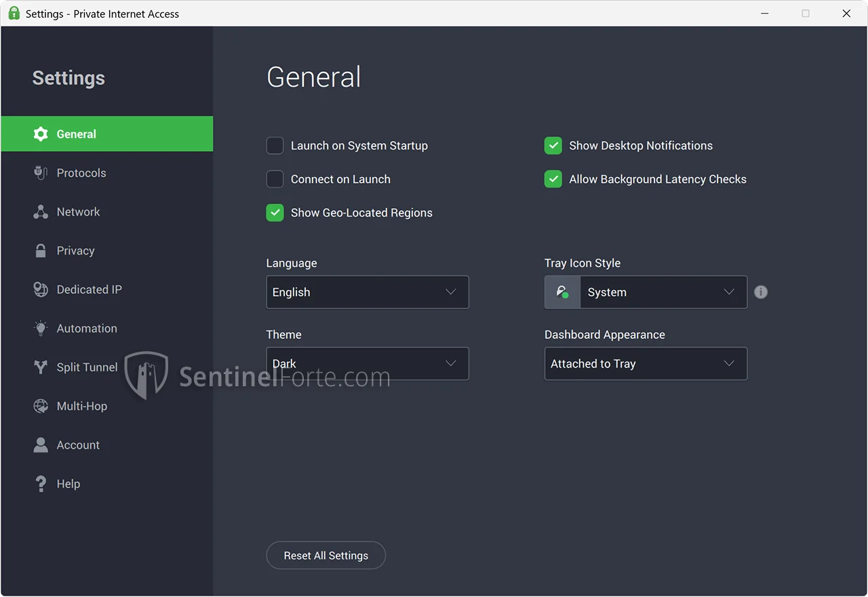The width and height of the screenshot is (868, 597).
Task: Switch to the Automation section
Action: point(107,328)
